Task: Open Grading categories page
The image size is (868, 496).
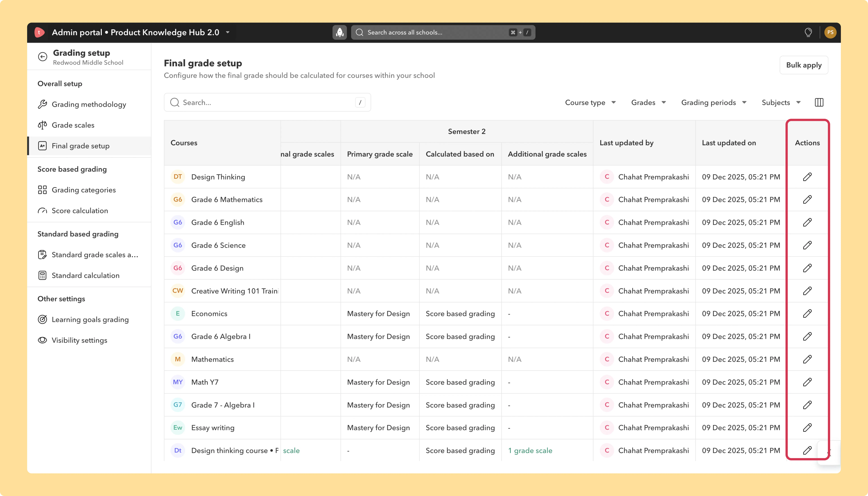Action: coord(89,190)
